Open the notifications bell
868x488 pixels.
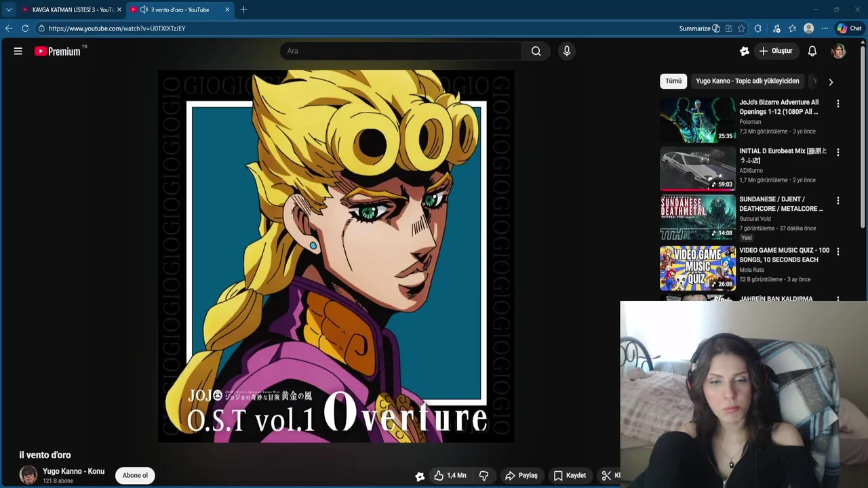point(812,51)
